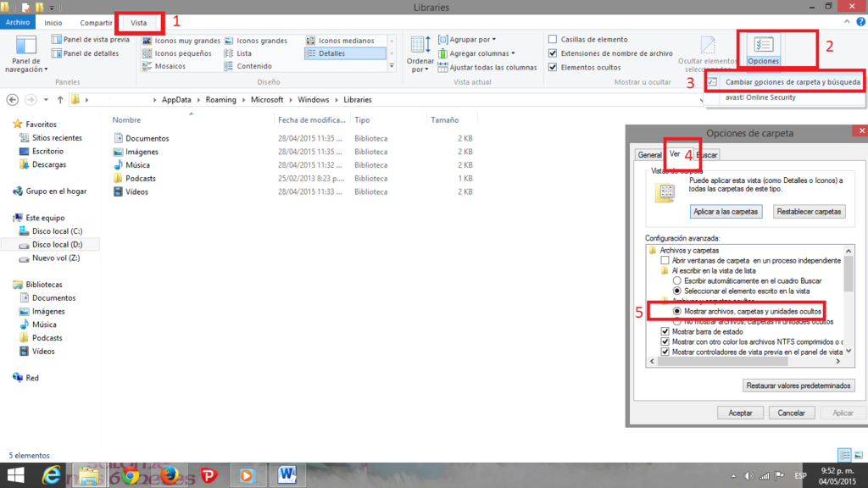This screenshot has height=488, width=868.
Task: Expand the Agrupar por dropdown
Action: coord(471,40)
